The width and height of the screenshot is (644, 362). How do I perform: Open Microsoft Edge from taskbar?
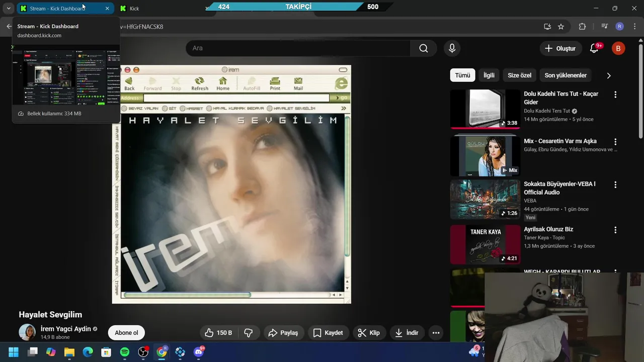(88, 352)
